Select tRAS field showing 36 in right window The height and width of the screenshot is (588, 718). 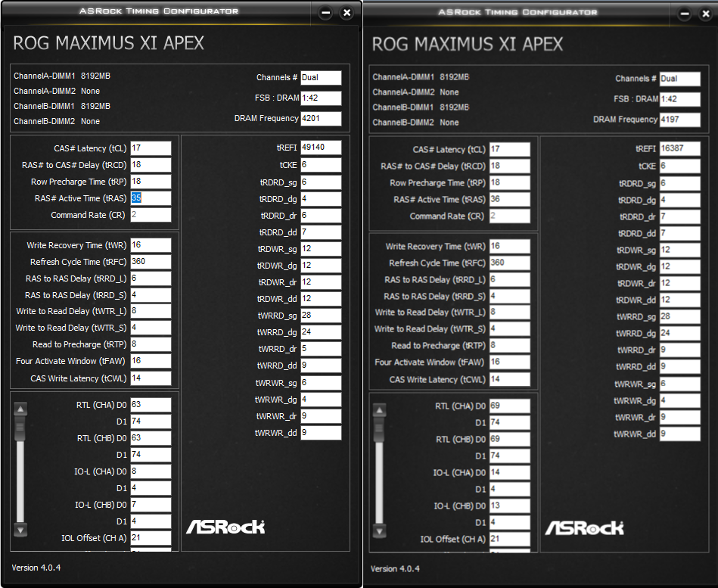tap(510, 199)
